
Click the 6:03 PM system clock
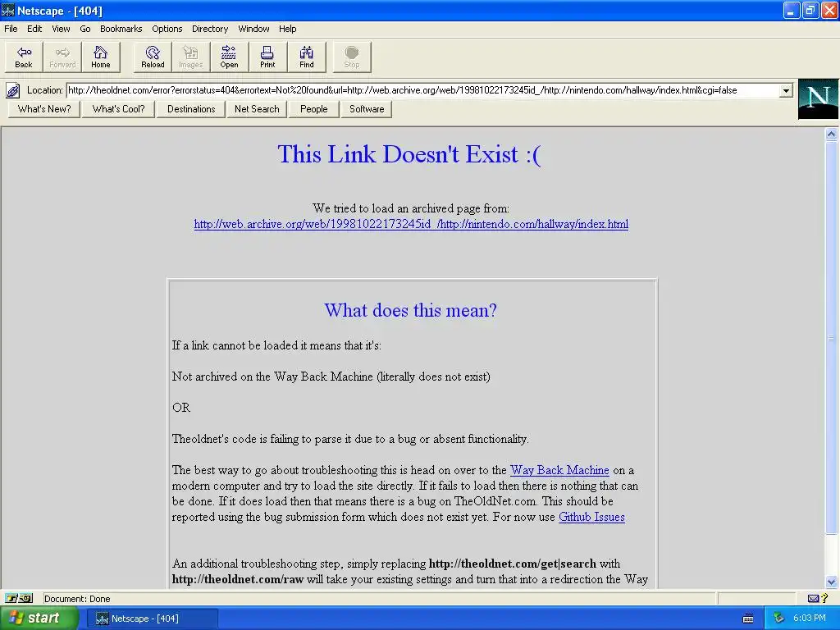point(809,619)
